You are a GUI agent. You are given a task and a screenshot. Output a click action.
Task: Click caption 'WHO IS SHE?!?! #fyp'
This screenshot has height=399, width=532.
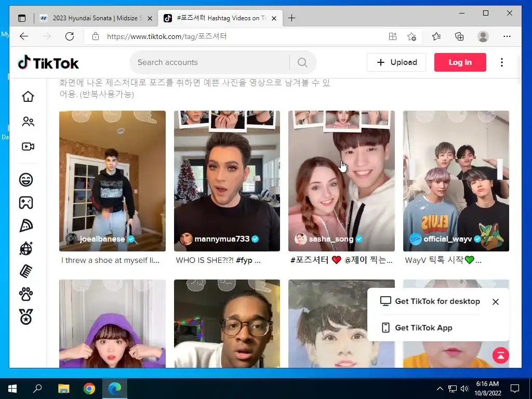point(218,260)
